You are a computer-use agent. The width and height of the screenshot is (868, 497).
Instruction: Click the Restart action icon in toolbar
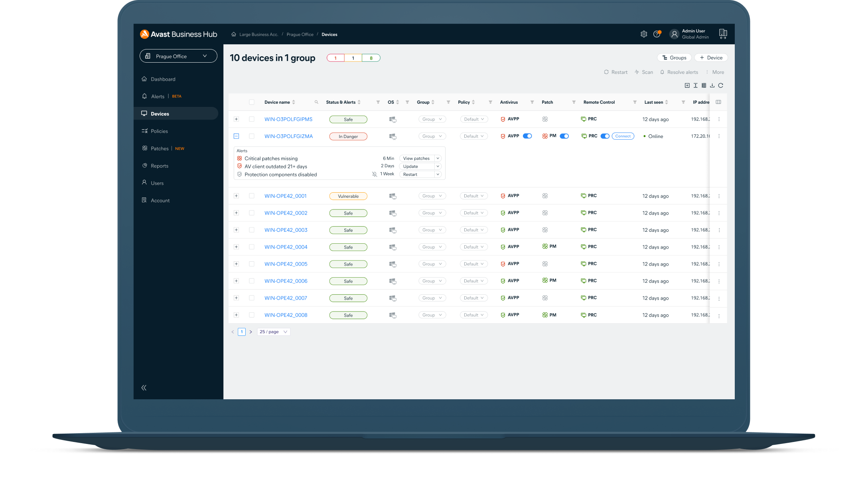point(606,73)
